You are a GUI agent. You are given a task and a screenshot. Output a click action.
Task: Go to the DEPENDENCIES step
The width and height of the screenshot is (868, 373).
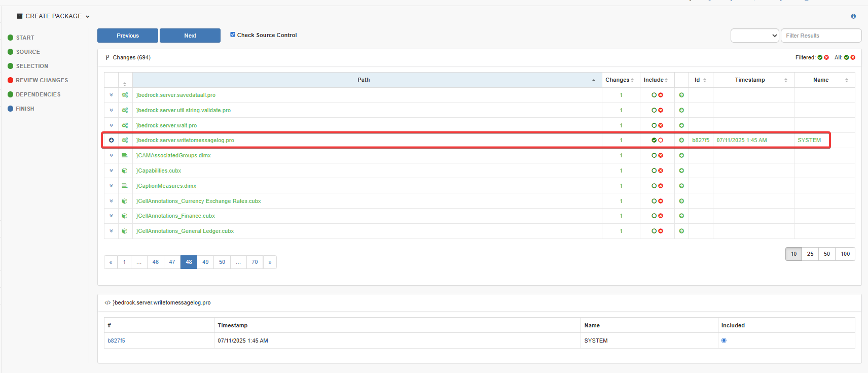tap(38, 94)
